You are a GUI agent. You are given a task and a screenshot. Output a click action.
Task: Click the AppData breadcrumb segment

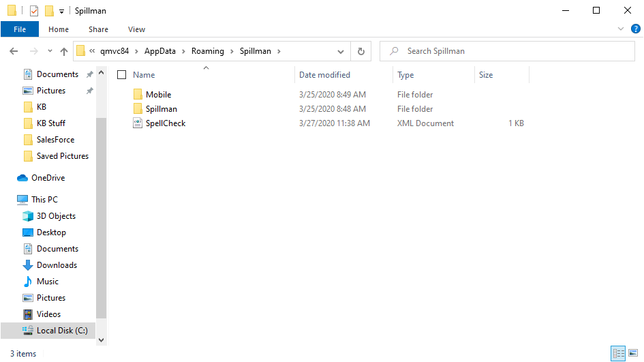coord(159,51)
